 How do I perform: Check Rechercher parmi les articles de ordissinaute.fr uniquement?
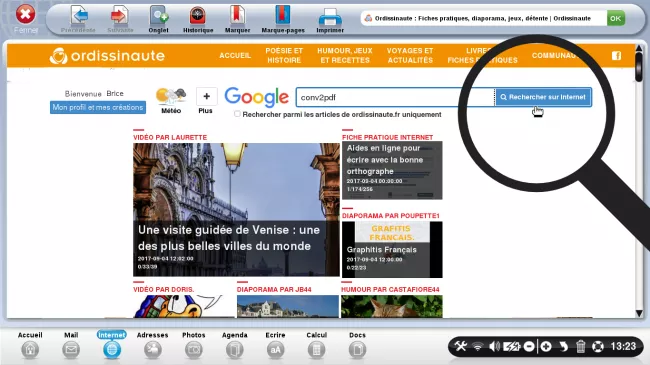237,114
